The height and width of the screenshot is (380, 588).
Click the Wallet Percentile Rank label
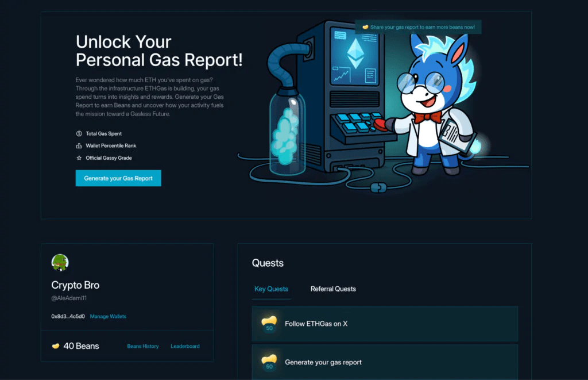click(111, 145)
